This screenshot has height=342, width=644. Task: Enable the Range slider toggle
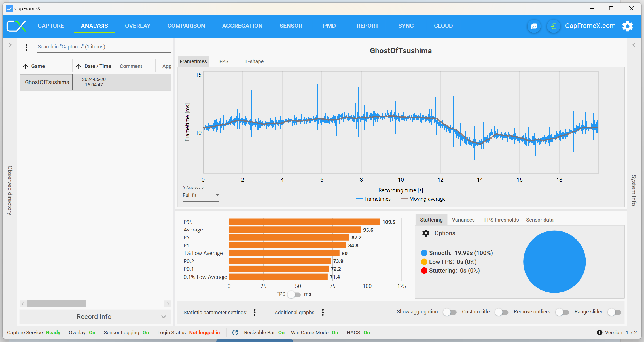click(x=614, y=312)
